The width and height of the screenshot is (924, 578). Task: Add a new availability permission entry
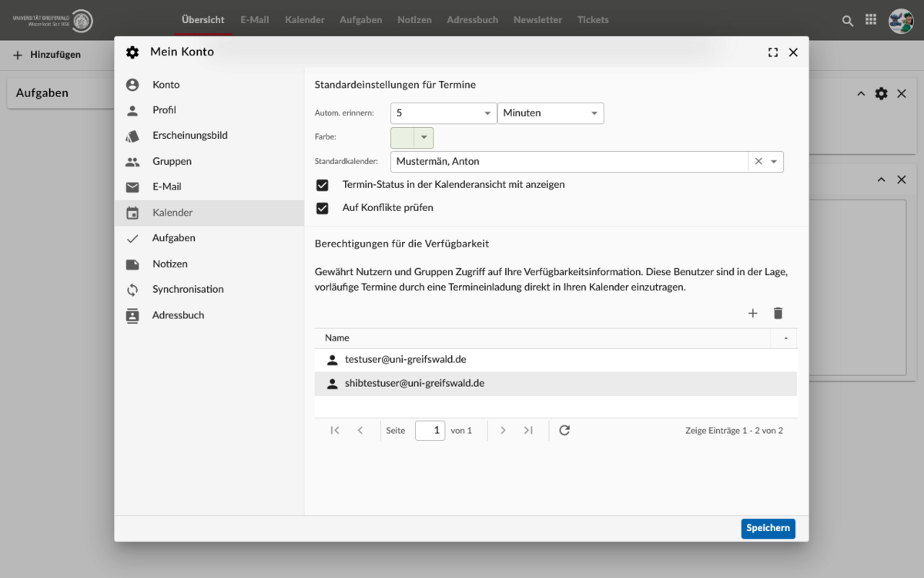[753, 313]
